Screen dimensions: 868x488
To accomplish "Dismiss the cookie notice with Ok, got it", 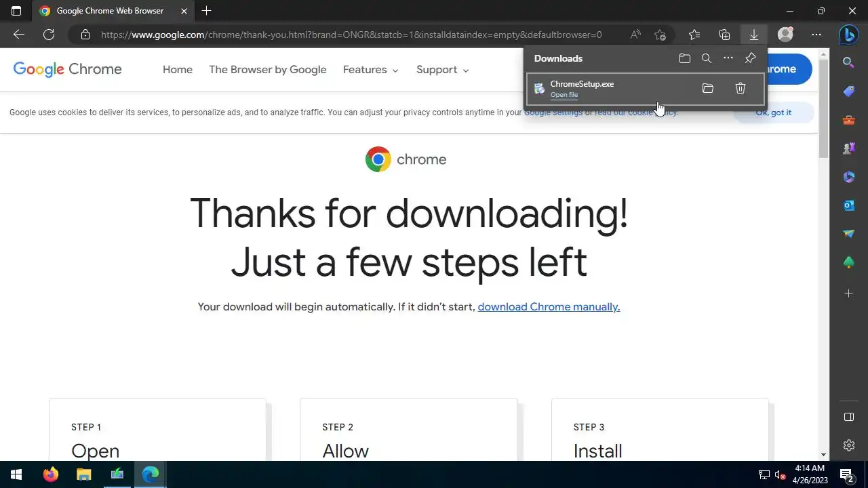I will click(773, 113).
